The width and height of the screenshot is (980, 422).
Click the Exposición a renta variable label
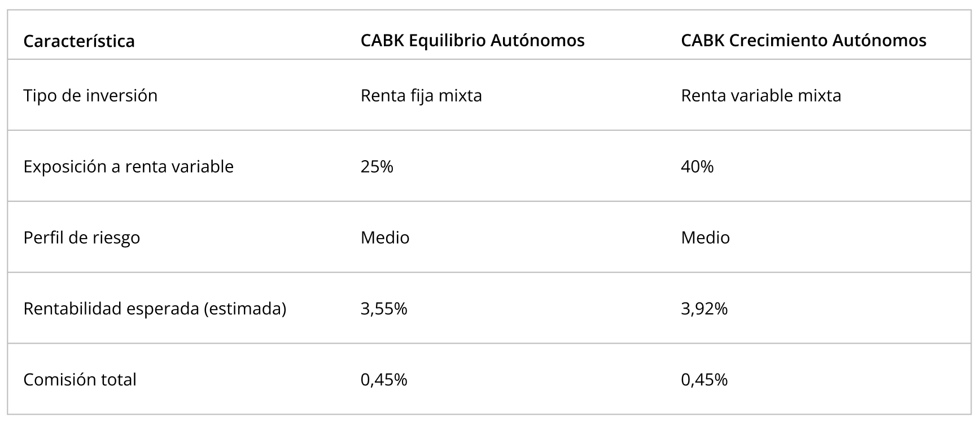pos(128,166)
